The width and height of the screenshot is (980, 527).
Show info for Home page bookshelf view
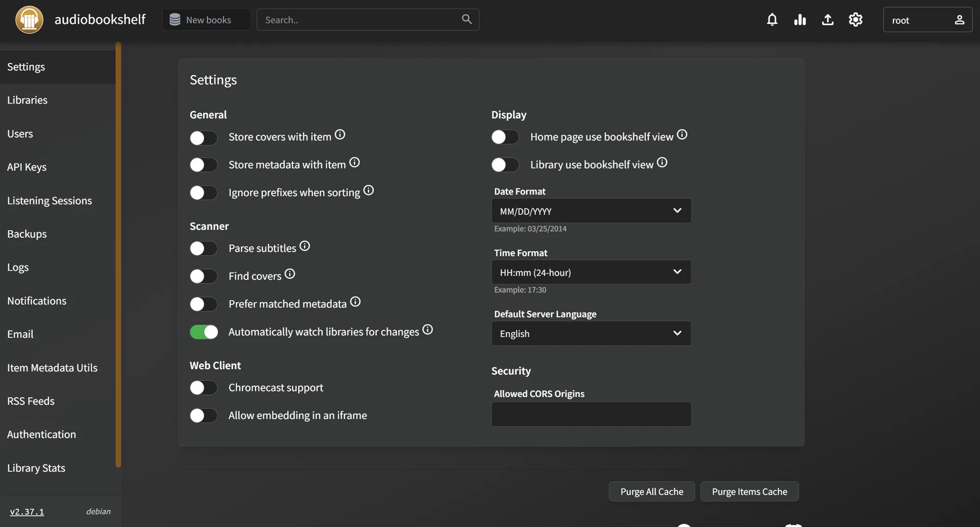682,134
